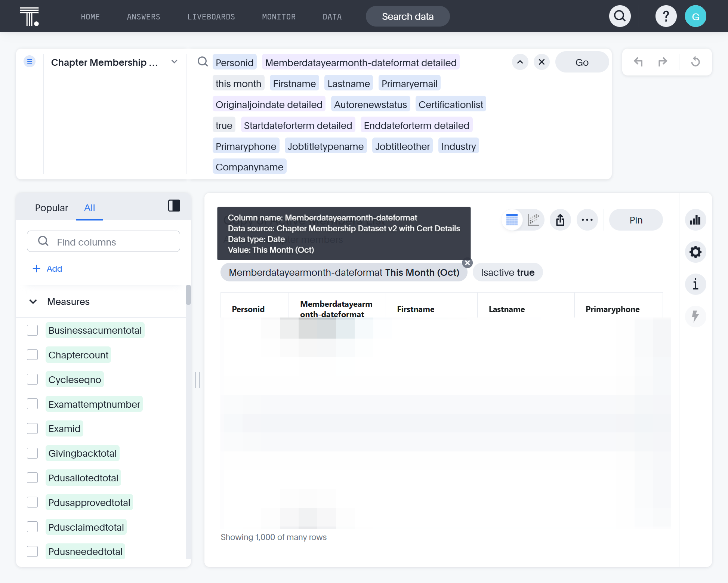Screen dimensions: 728x583
Task: Open the search magnifier icon in top bar
Action: pos(620,16)
